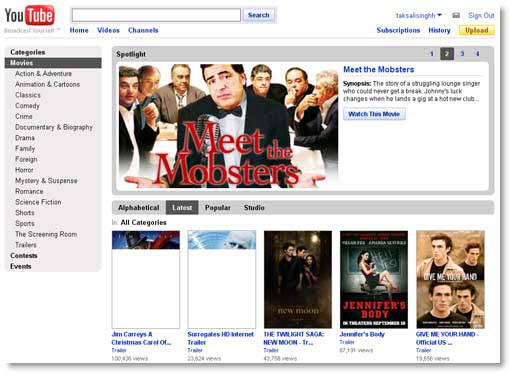Select Foreign category
The height and width of the screenshot is (373, 510).
(x=26, y=159)
